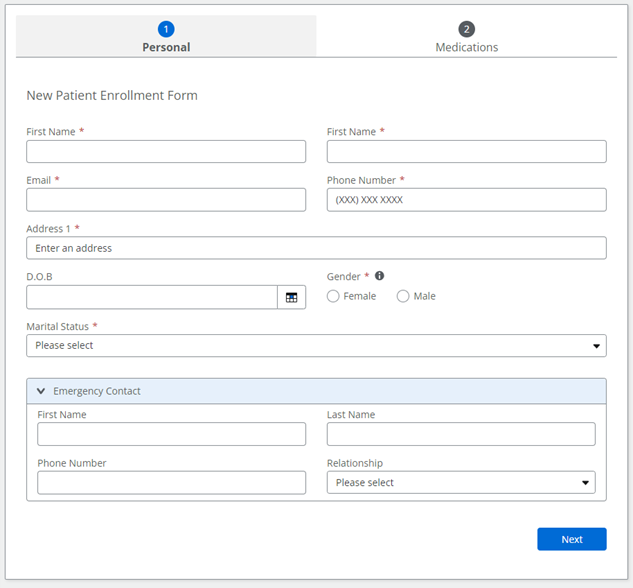Click the Next button
Screen dimensions: 633x588
tap(571, 539)
